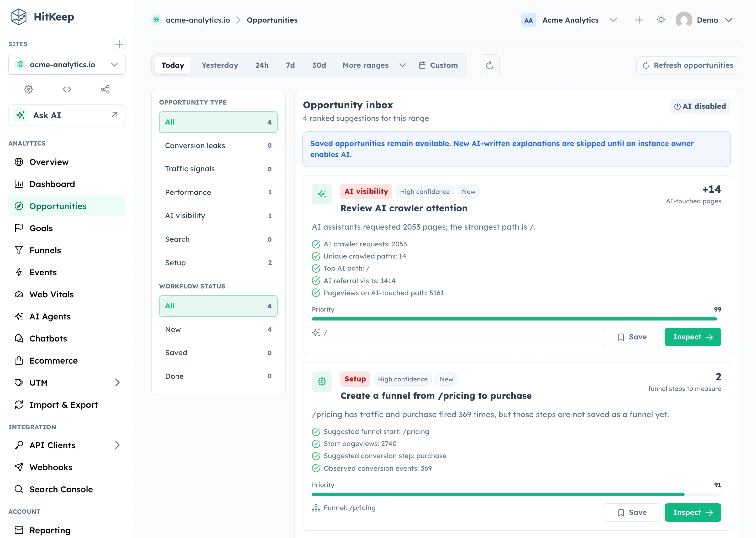Open the More ranges dropdown
This screenshot has width=756, height=538.
tap(374, 65)
